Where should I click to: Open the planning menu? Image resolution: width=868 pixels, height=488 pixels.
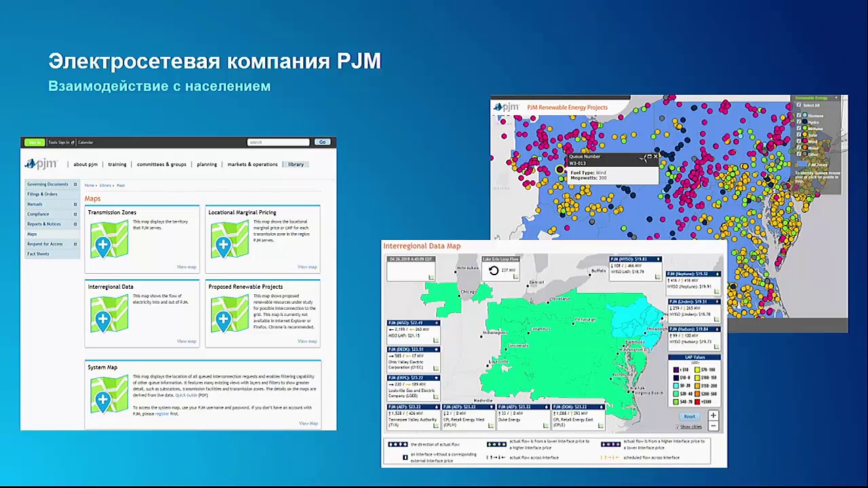(x=207, y=165)
